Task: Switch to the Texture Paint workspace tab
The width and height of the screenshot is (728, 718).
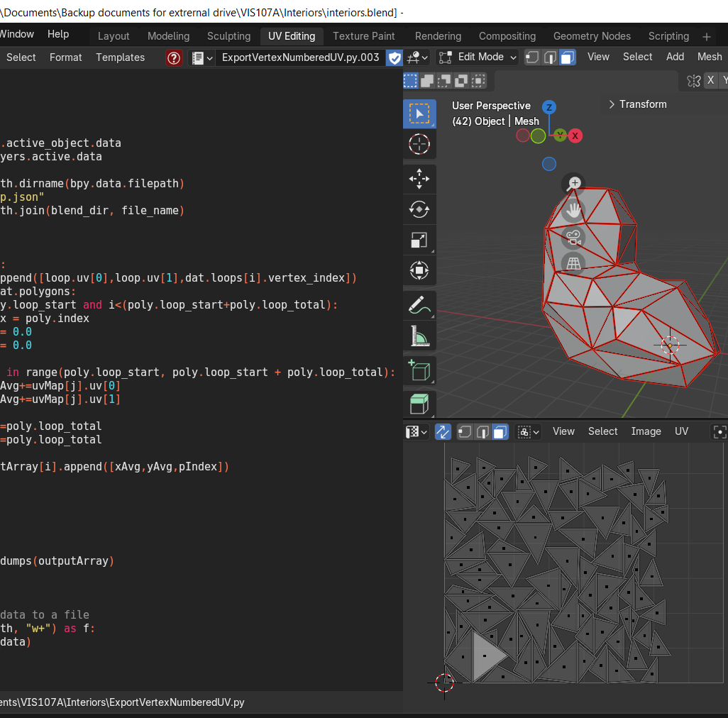Action: coord(363,36)
